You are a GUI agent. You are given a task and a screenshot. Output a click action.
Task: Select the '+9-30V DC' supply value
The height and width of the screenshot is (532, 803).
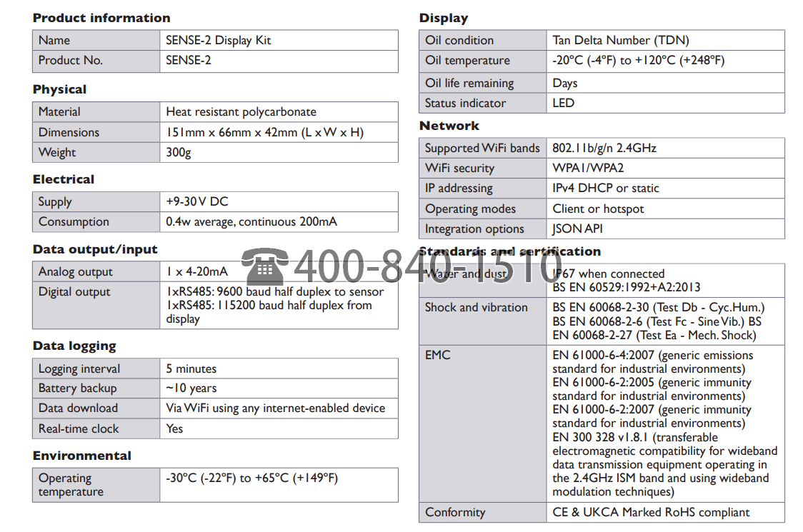pos(197,202)
